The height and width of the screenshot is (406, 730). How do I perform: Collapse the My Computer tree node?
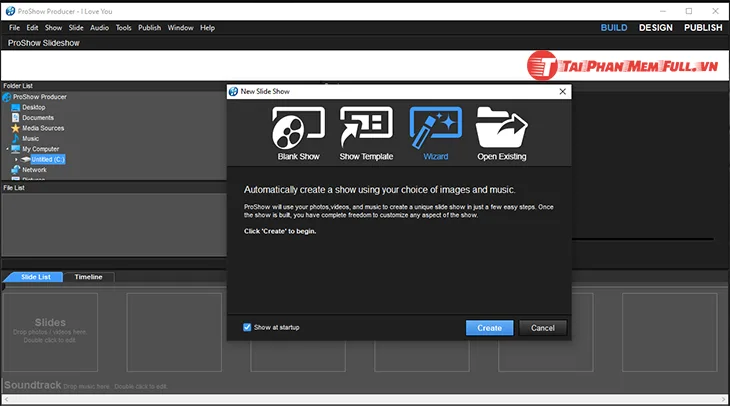click(x=7, y=149)
